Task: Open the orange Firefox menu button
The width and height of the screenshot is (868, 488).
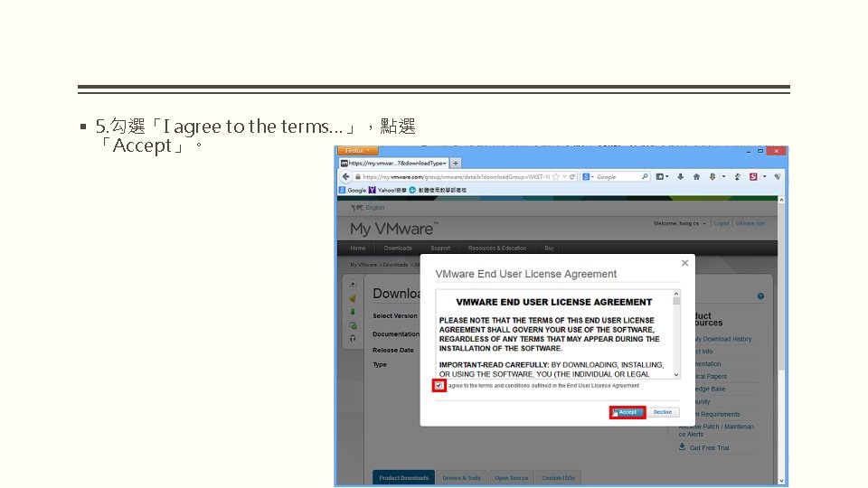Action: pyautogui.click(x=358, y=151)
